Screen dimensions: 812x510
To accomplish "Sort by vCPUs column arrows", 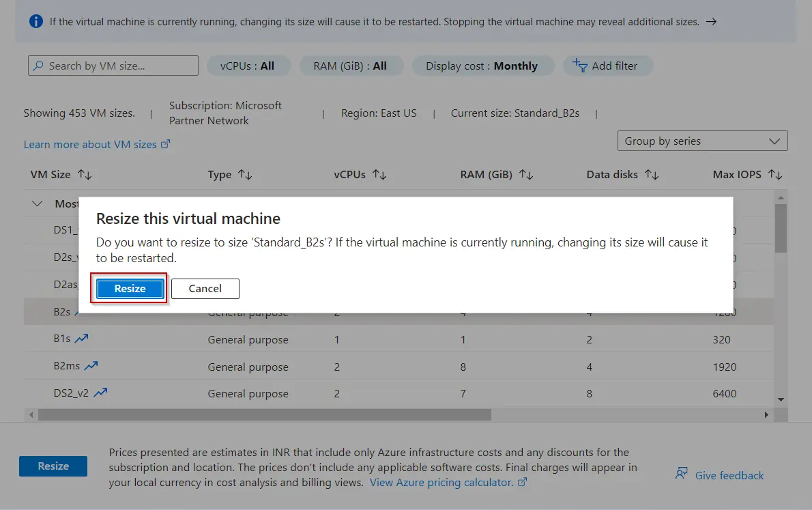I will (379, 175).
